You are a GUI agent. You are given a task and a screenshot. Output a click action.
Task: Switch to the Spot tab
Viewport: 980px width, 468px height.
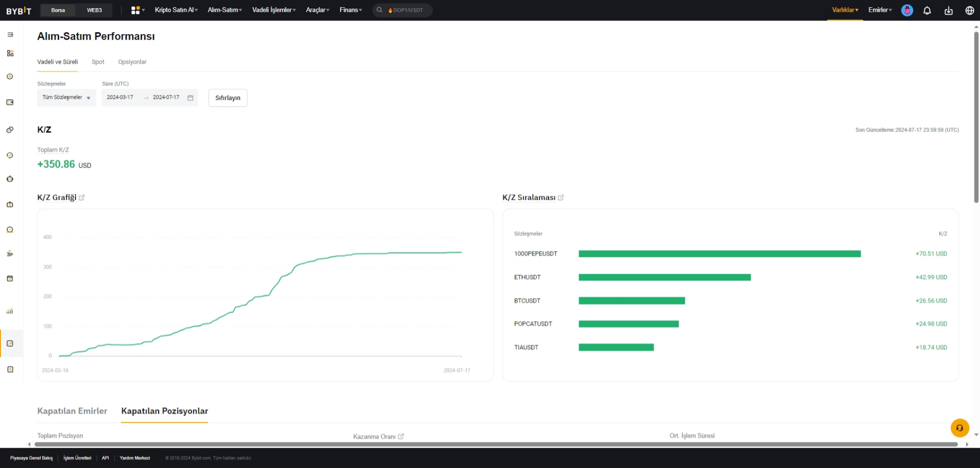[x=98, y=62]
